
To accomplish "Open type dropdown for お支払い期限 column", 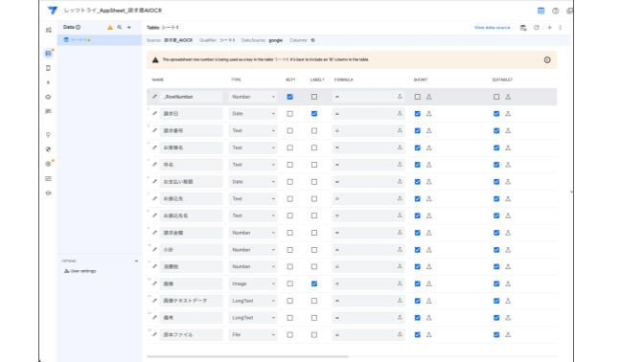I will [253, 182].
